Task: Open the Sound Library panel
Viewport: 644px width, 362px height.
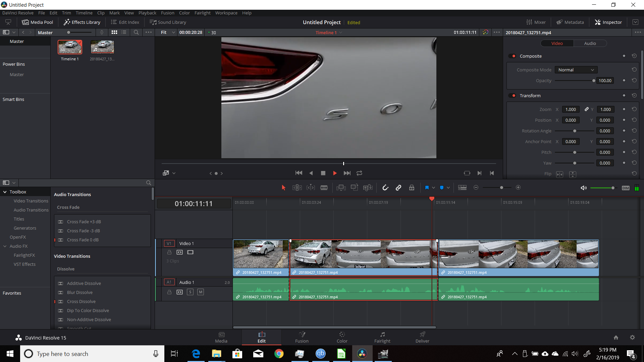Action: click(168, 22)
